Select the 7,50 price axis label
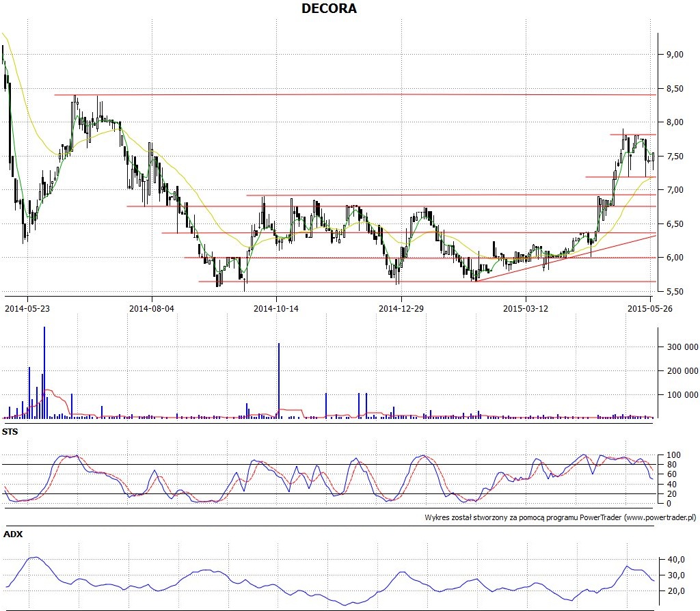Viewport: 700px width, 611px height. (675, 157)
